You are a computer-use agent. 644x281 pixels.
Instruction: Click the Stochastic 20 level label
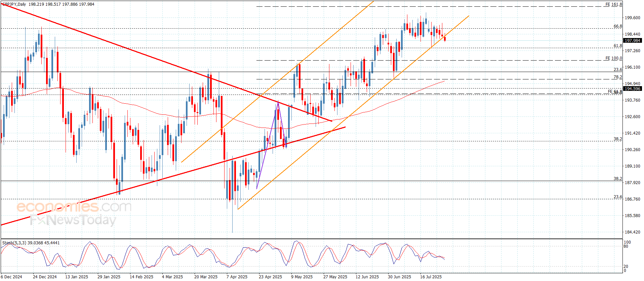(x=626, y=267)
